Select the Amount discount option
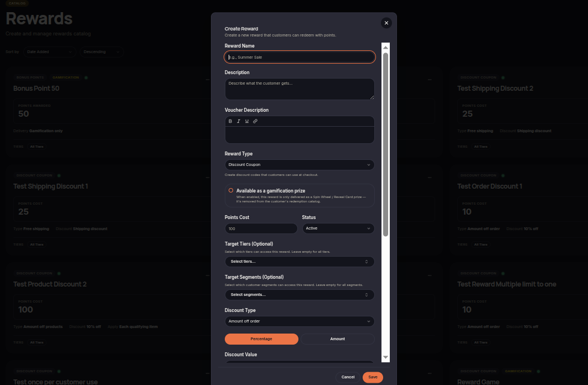 pos(338,339)
